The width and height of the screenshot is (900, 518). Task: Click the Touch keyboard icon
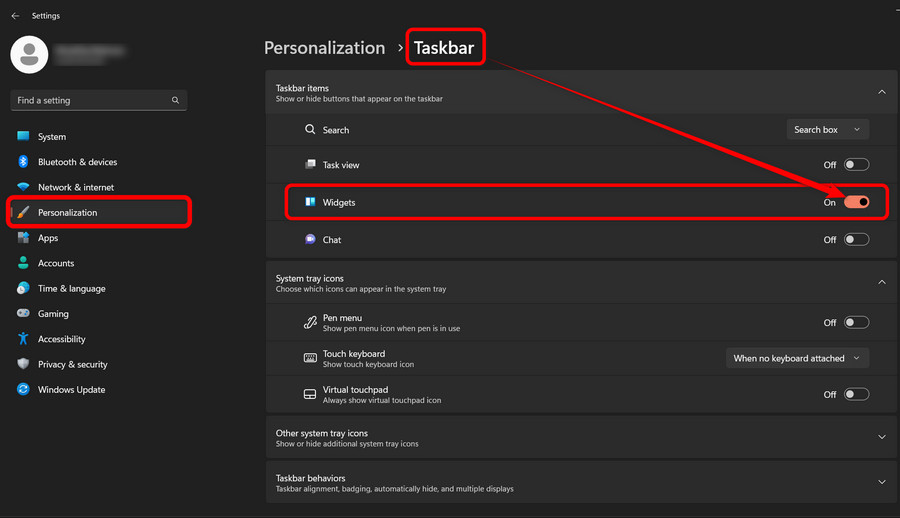click(310, 358)
